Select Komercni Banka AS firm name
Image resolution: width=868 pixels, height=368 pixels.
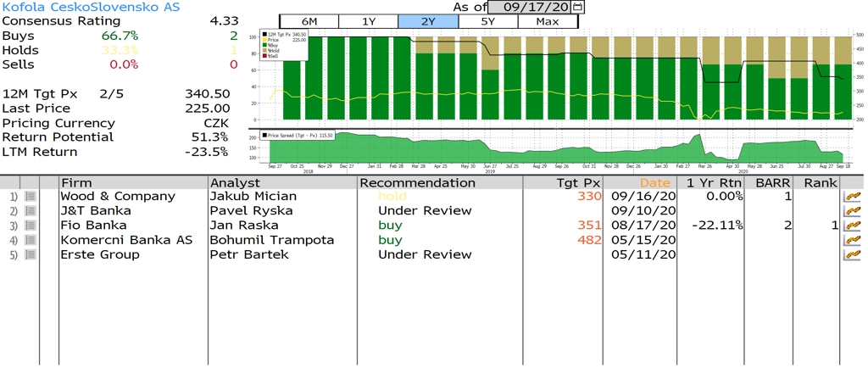point(126,240)
